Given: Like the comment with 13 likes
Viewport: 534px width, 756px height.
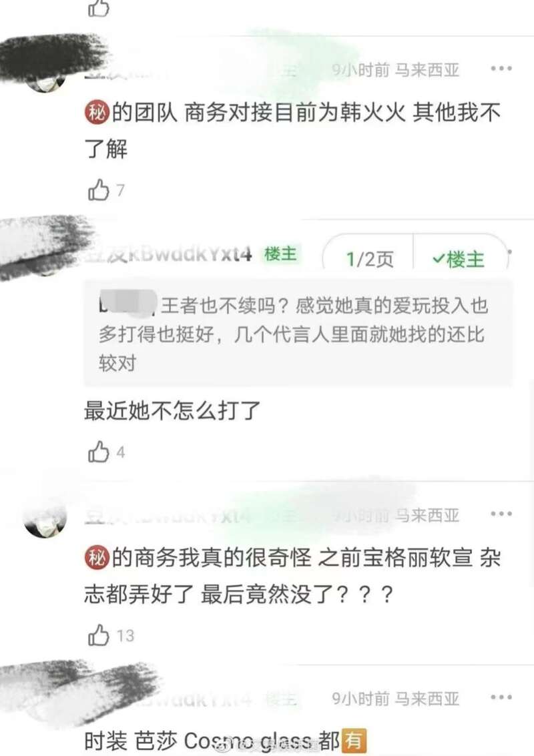Looking at the screenshot, I should pos(98,635).
